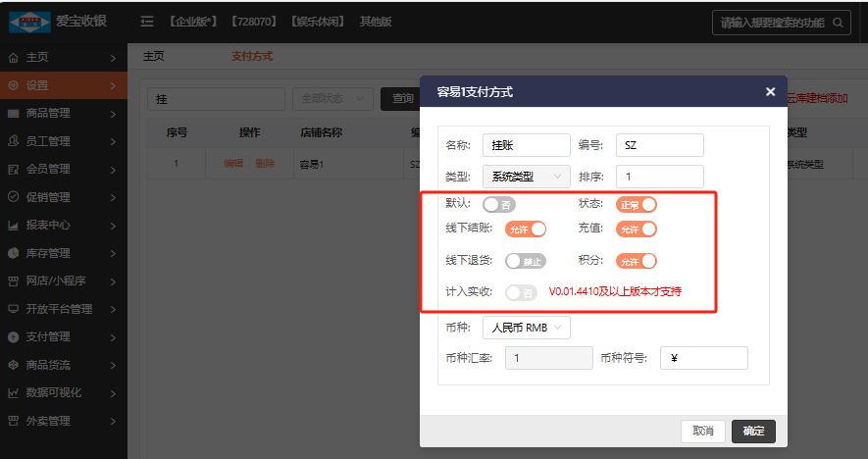This screenshot has height=459, width=868.
Task: Click the 支付管理 sidebar icon
Action: pos(14,336)
